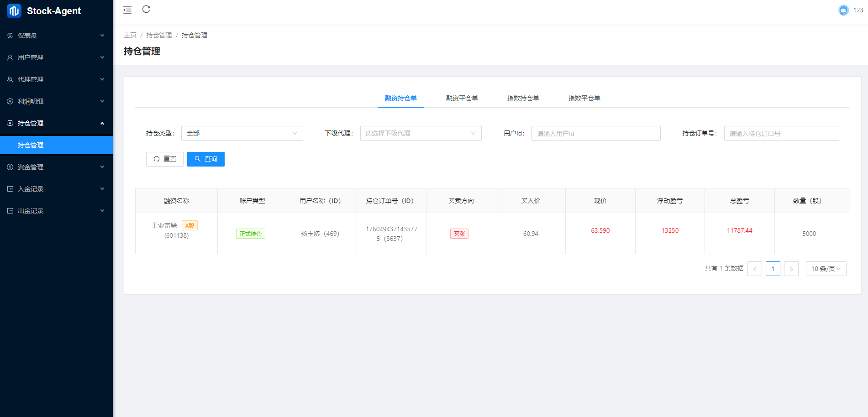Screen dimensions: 868x417
Task: Click the 主页 breadcrumb link
Action: tap(130, 35)
